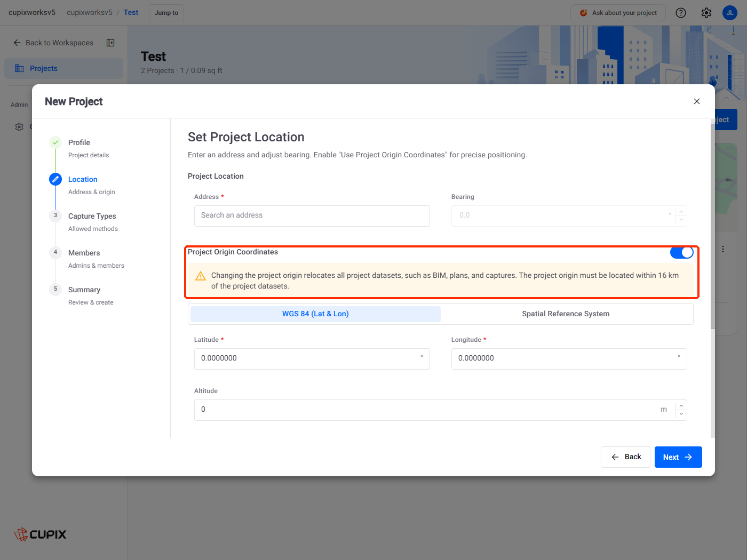This screenshot has height=560, width=747.
Task: Open the Profile step
Action: 79,142
